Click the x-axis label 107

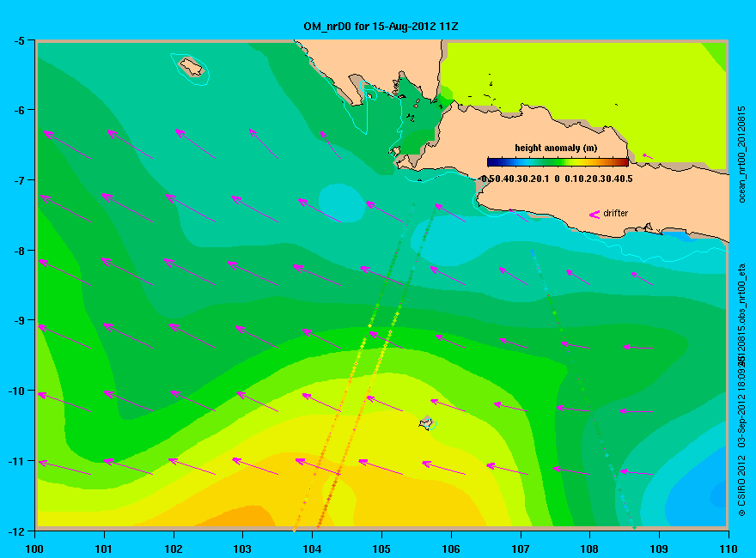coord(521,549)
